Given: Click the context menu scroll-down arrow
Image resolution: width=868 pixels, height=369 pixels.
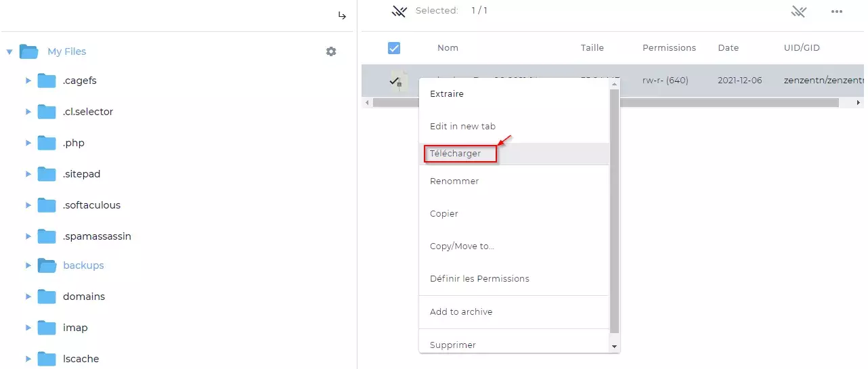Looking at the screenshot, I should (614, 347).
